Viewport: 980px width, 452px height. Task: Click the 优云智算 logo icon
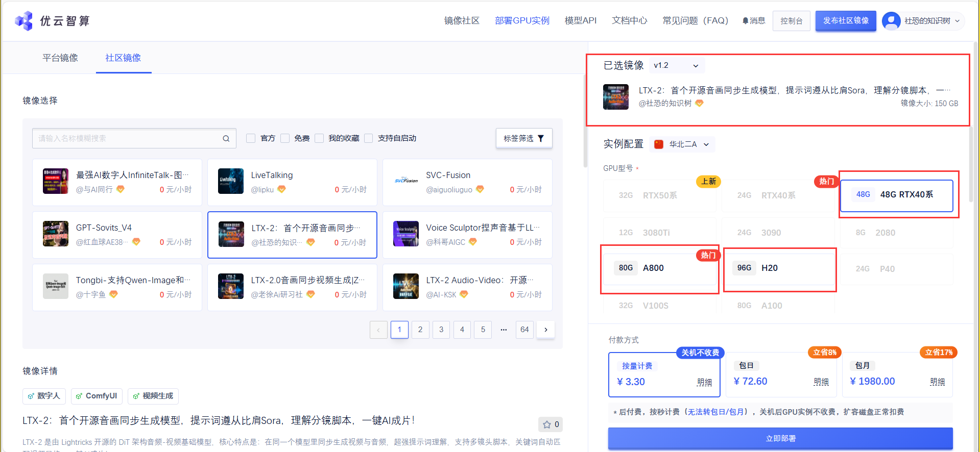click(x=24, y=21)
